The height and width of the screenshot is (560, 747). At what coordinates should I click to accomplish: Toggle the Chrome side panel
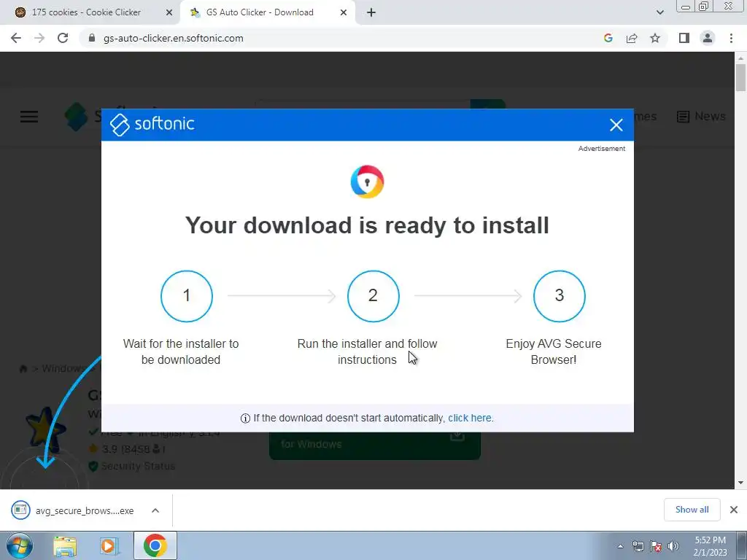[x=684, y=38]
